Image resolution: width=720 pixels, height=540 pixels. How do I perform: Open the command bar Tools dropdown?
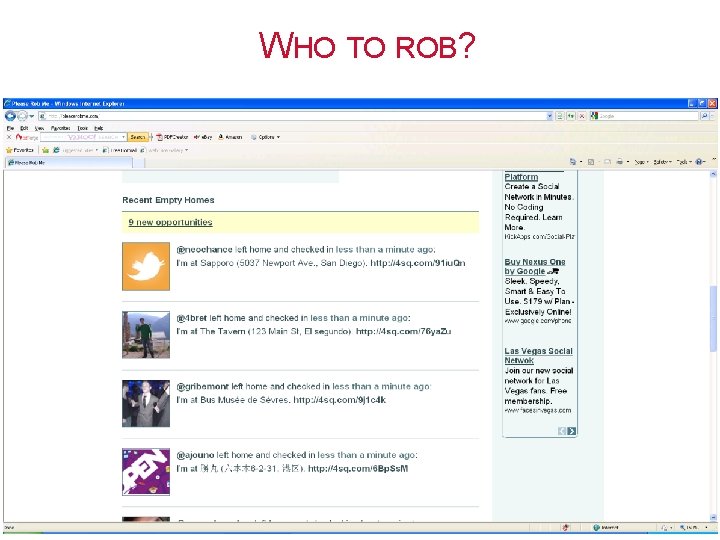pos(684,162)
